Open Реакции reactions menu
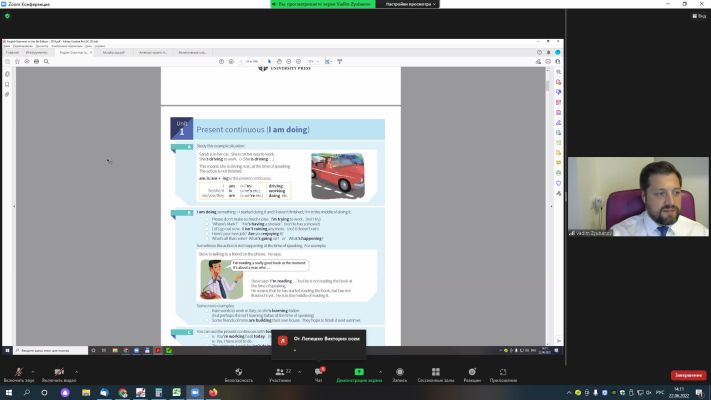 pos(472,375)
